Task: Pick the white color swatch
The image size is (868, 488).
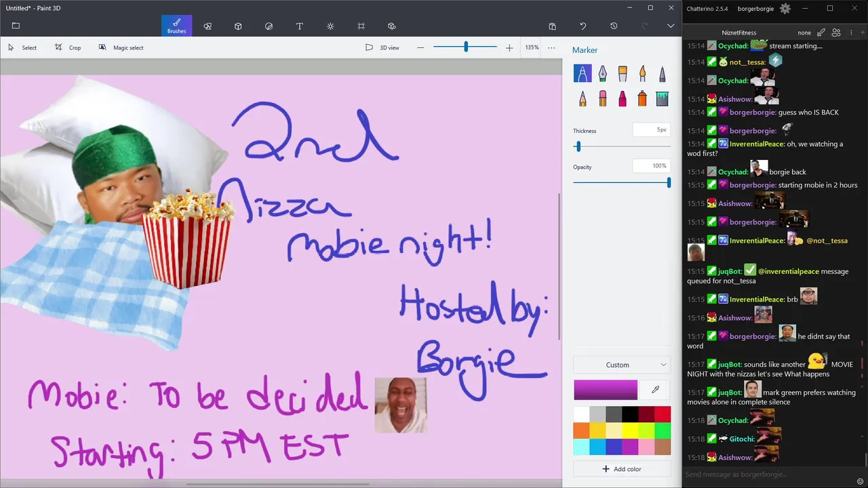Action: [x=581, y=414]
